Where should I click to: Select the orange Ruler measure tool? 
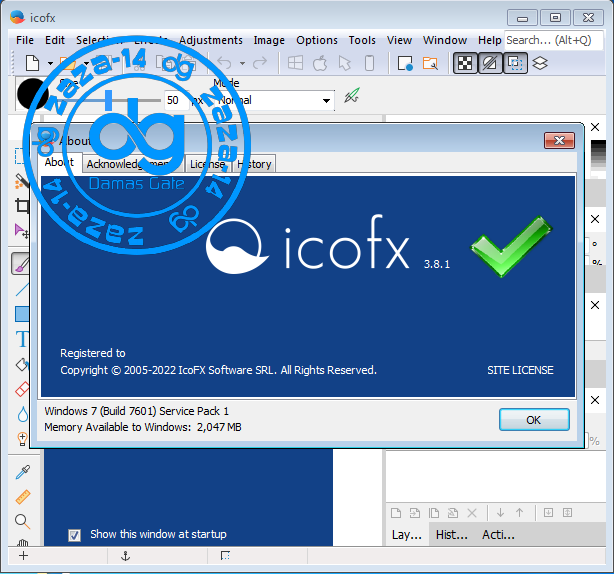tap(22, 497)
